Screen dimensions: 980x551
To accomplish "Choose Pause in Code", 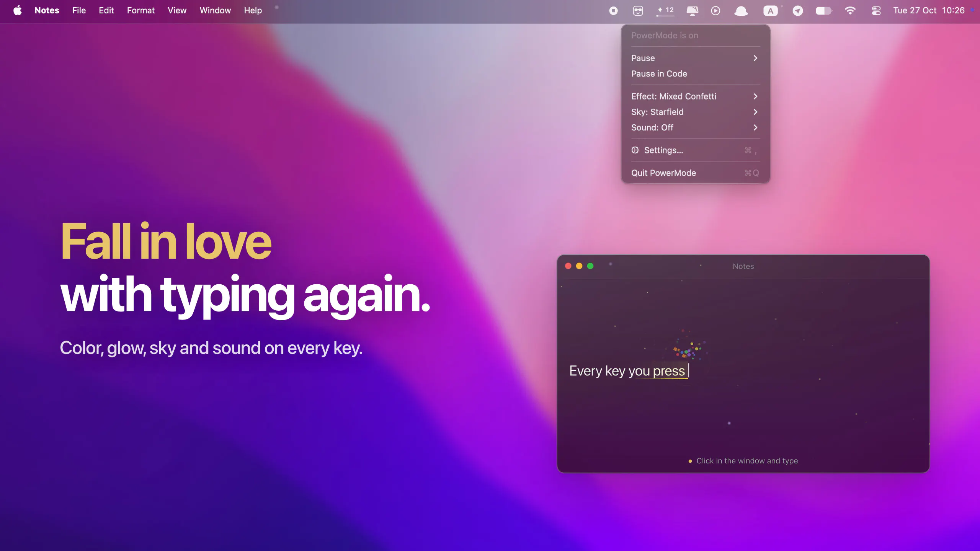I will [x=696, y=74].
